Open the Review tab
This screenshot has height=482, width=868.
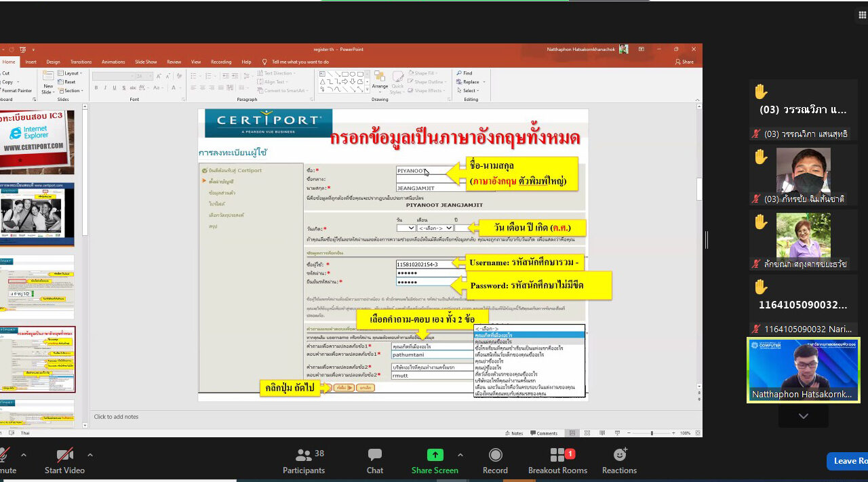pos(174,62)
